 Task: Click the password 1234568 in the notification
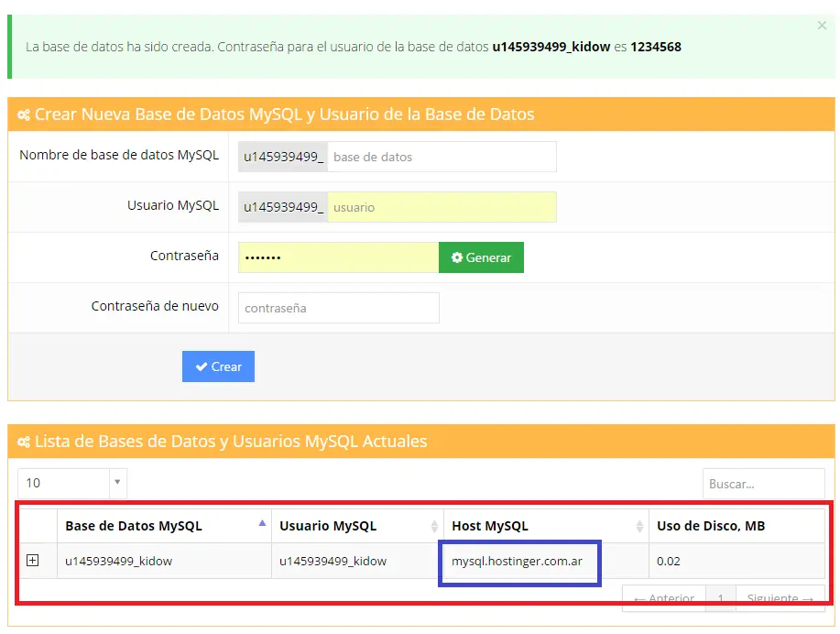[656, 47]
